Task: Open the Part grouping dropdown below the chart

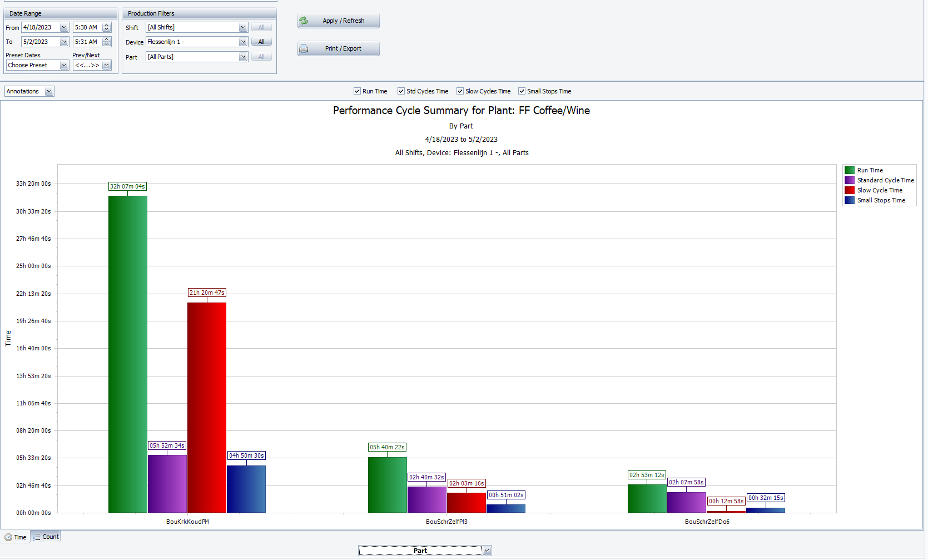Action: (x=487, y=550)
